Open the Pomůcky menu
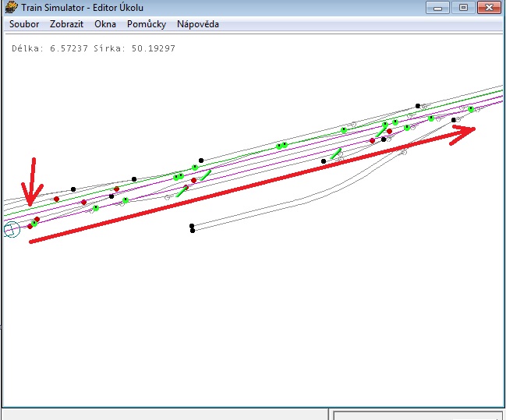 coord(147,24)
